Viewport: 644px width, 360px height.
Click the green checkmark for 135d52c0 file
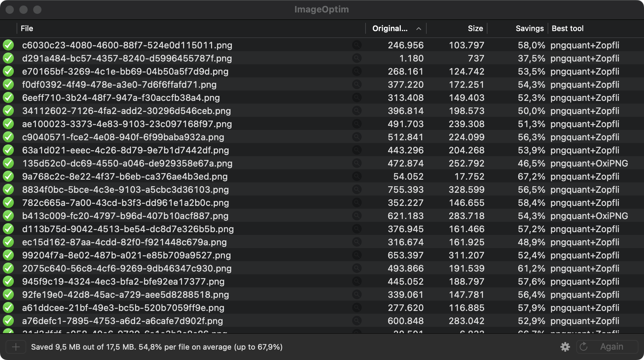[8, 163]
